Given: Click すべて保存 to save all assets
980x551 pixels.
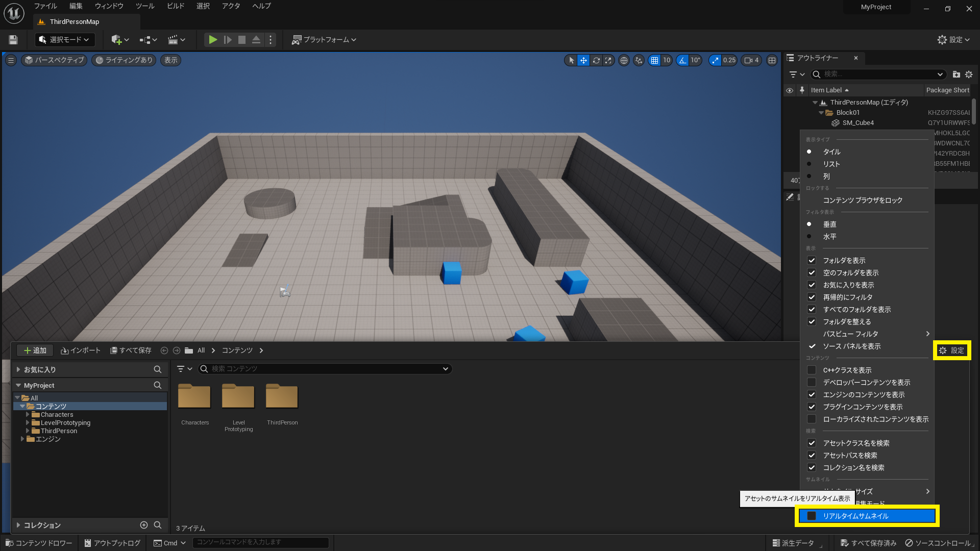Looking at the screenshot, I should [x=131, y=350].
